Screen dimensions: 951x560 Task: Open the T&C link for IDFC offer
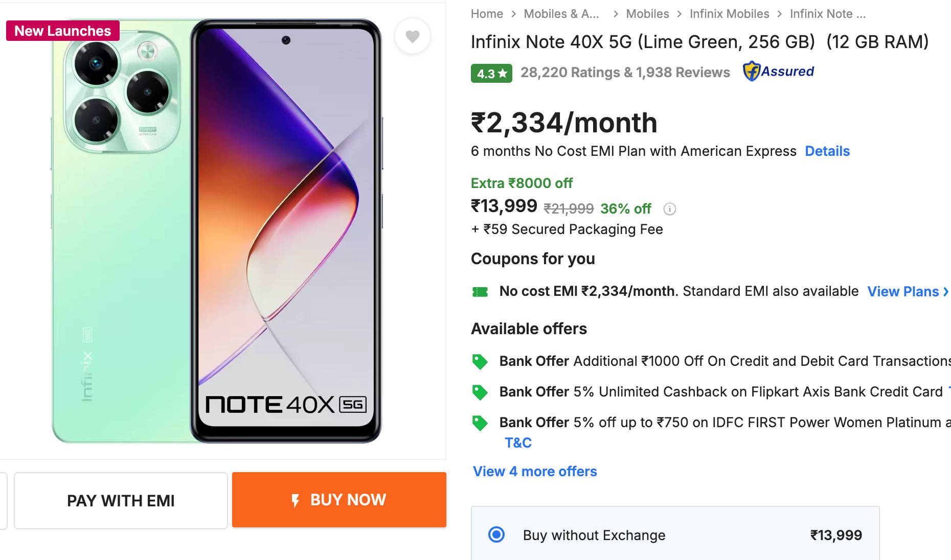(518, 442)
